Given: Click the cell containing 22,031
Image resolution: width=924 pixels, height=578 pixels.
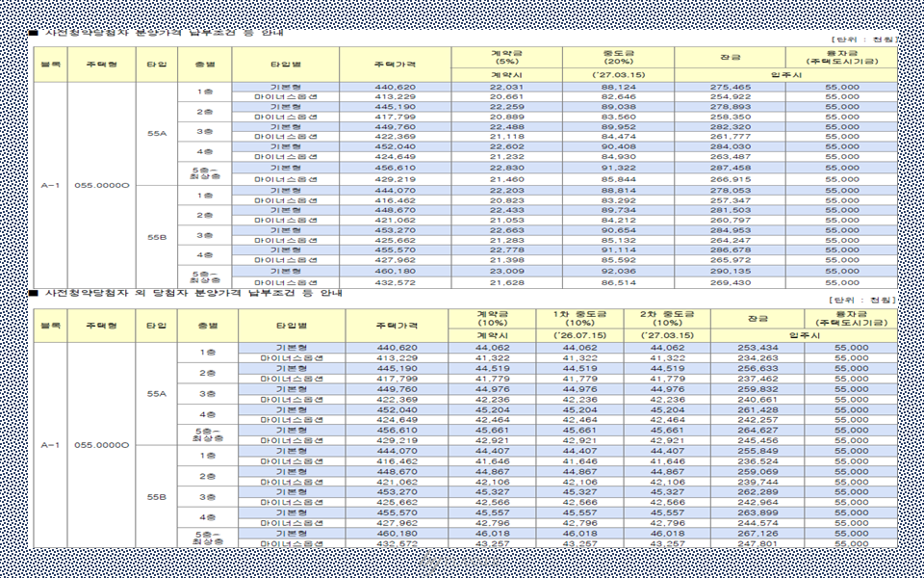Looking at the screenshot, I should click(506, 88).
